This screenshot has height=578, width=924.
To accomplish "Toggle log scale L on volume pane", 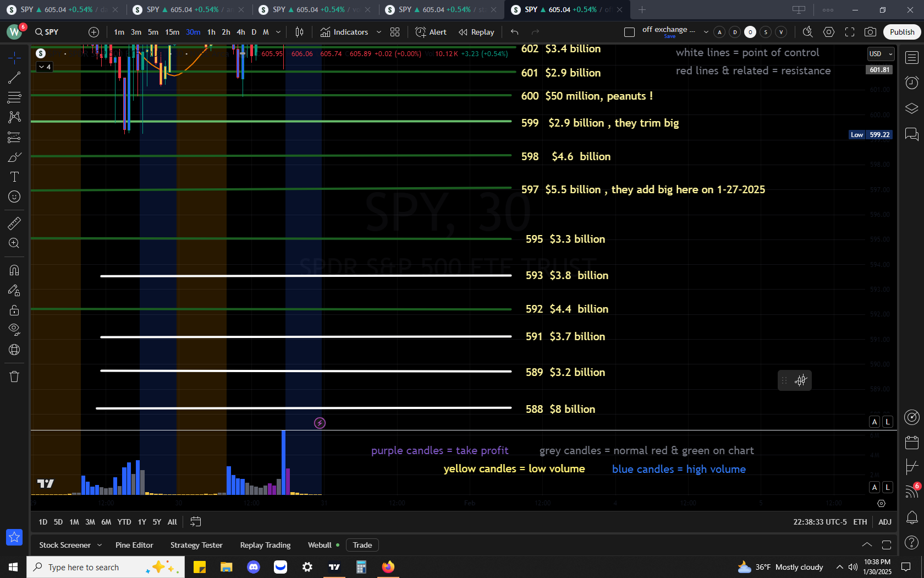I will click(887, 487).
